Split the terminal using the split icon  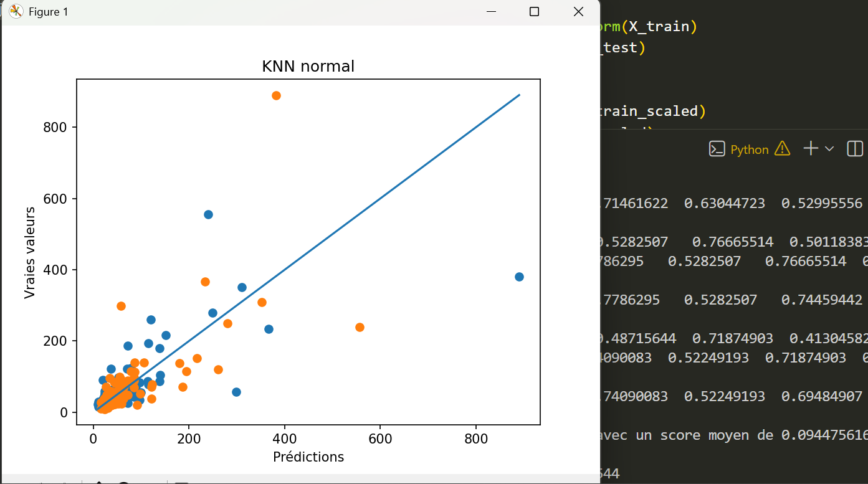pyautogui.click(x=855, y=148)
